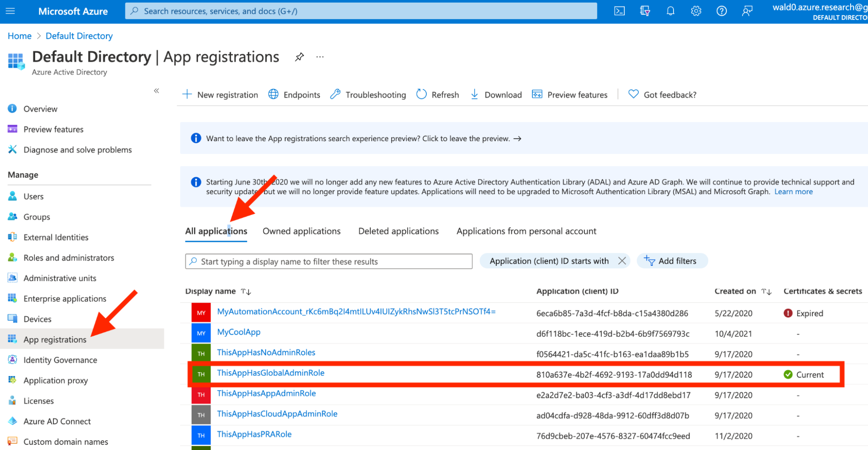The image size is (868, 450).
Task: Open Enterprise applications in sidebar
Action: 65,298
